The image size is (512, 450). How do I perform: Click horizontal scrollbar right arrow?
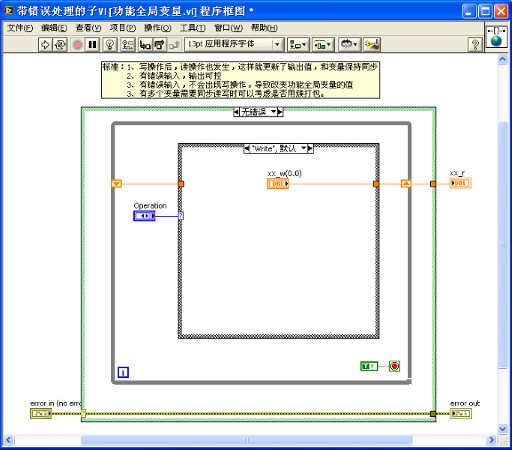(x=491, y=440)
